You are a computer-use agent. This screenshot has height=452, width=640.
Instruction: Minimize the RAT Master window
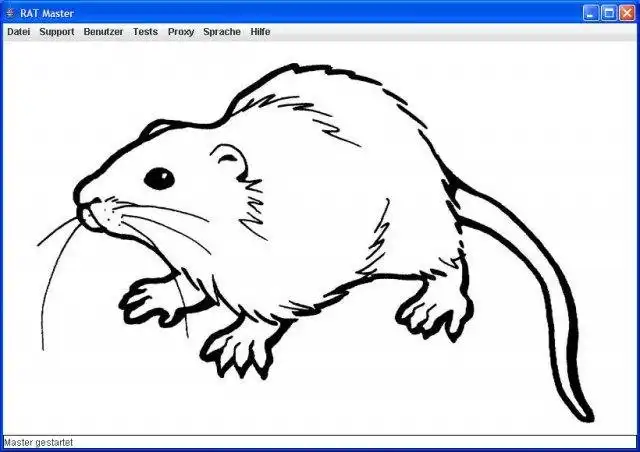pyautogui.click(x=590, y=13)
